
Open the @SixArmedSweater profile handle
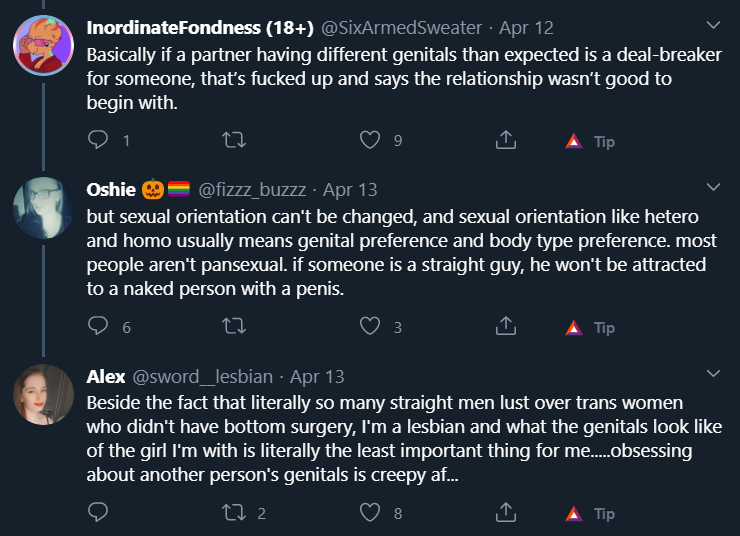(402, 28)
